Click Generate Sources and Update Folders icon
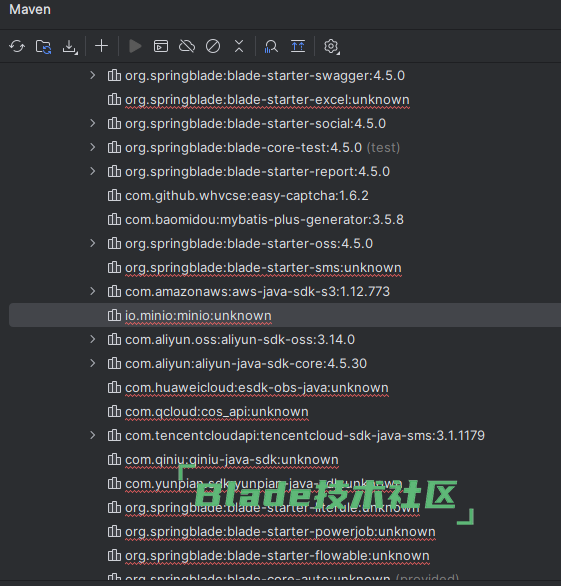Image resolution: width=561 pixels, height=586 pixels. click(x=43, y=47)
